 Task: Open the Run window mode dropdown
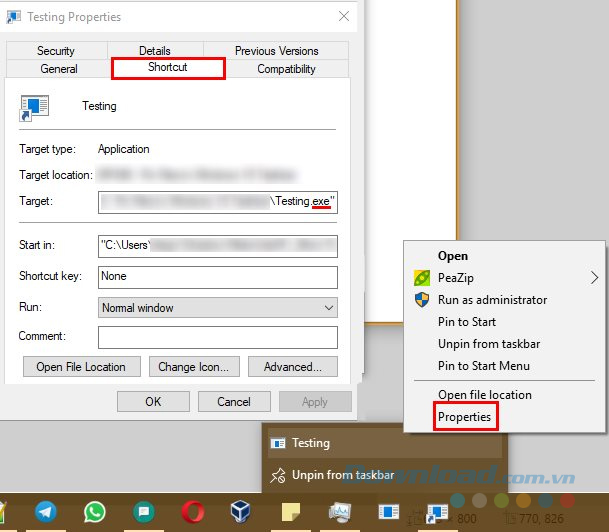coord(218,308)
